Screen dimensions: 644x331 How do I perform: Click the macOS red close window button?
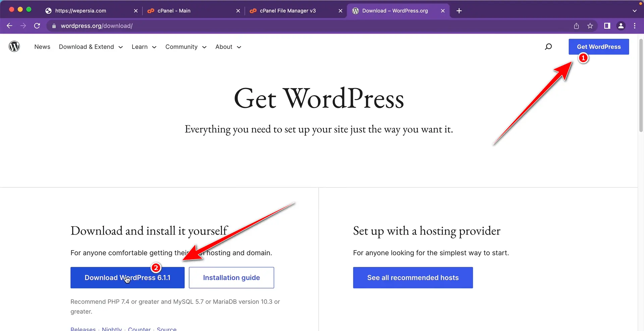pyautogui.click(x=11, y=9)
